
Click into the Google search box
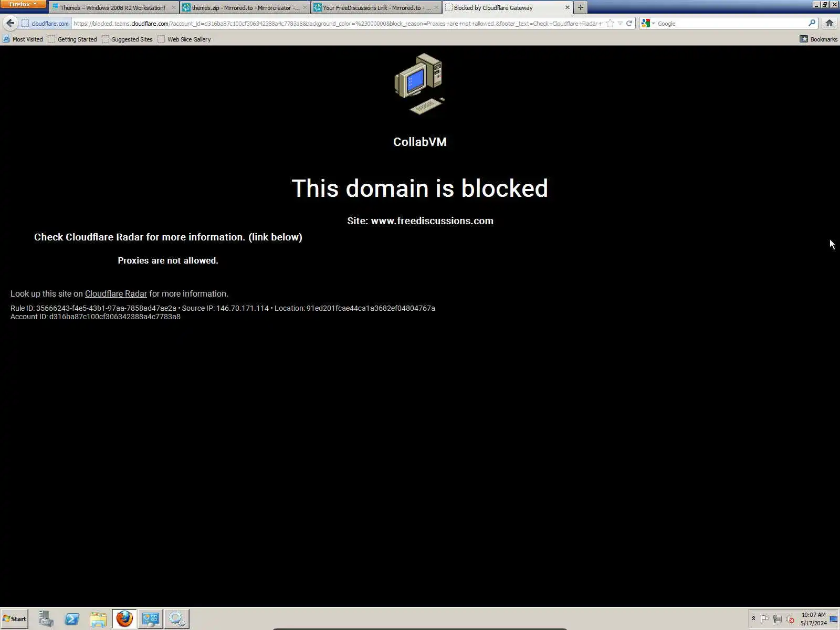731,24
